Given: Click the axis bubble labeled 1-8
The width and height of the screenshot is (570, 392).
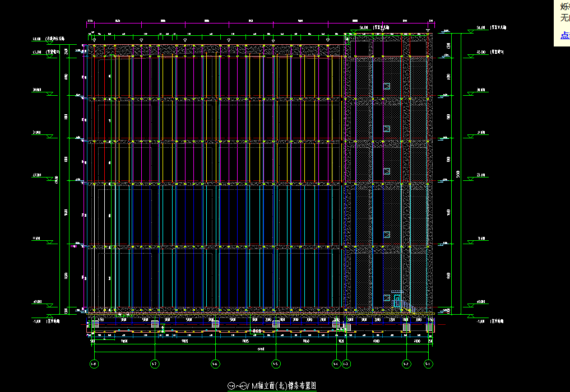Looking at the screenshot, I should pos(94,363).
